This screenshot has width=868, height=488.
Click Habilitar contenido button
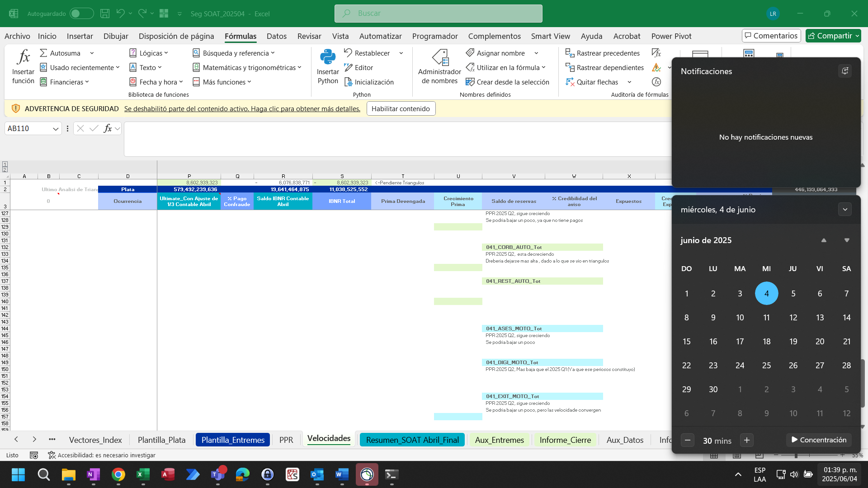(401, 109)
